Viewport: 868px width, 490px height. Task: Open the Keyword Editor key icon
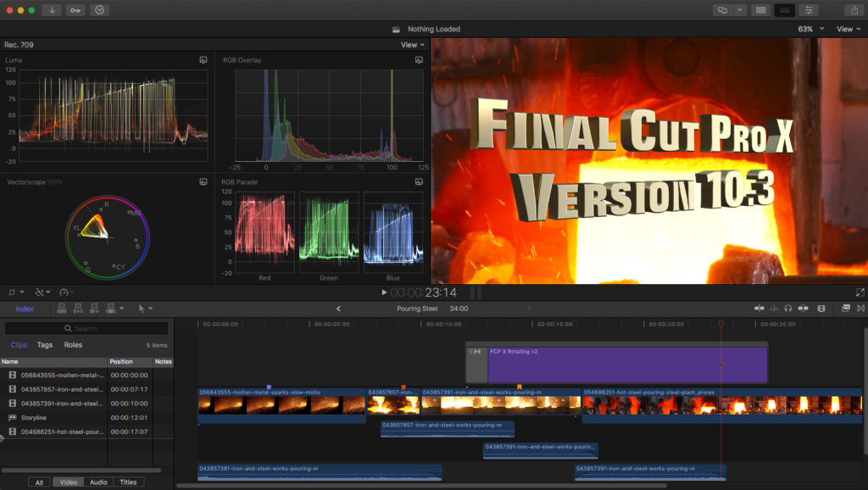75,10
